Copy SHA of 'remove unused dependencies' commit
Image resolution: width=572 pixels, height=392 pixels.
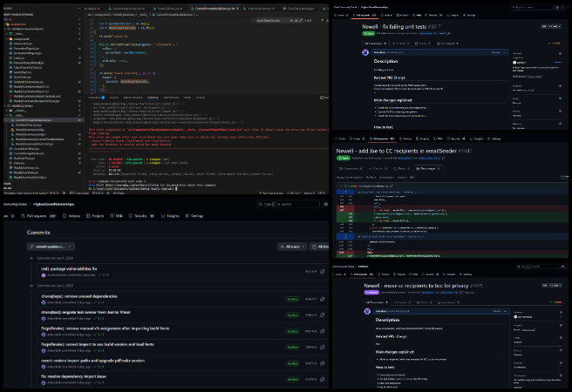coord(322,299)
